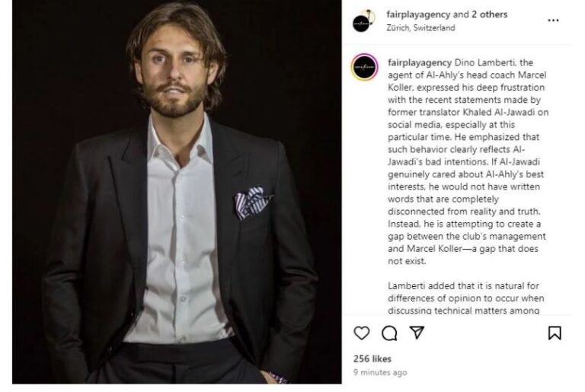Open comments with the speech bubble icon
Image resolution: width=585 pixels, height=392 pixels.
click(x=389, y=333)
